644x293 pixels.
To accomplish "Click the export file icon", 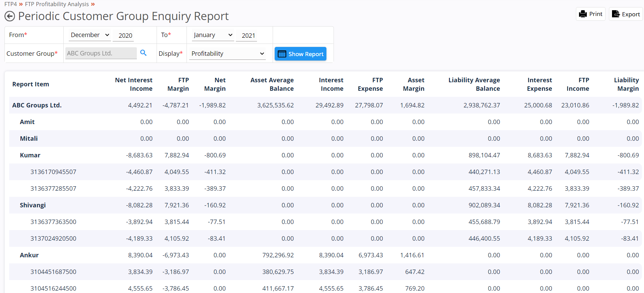I will [x=616, y=14].
